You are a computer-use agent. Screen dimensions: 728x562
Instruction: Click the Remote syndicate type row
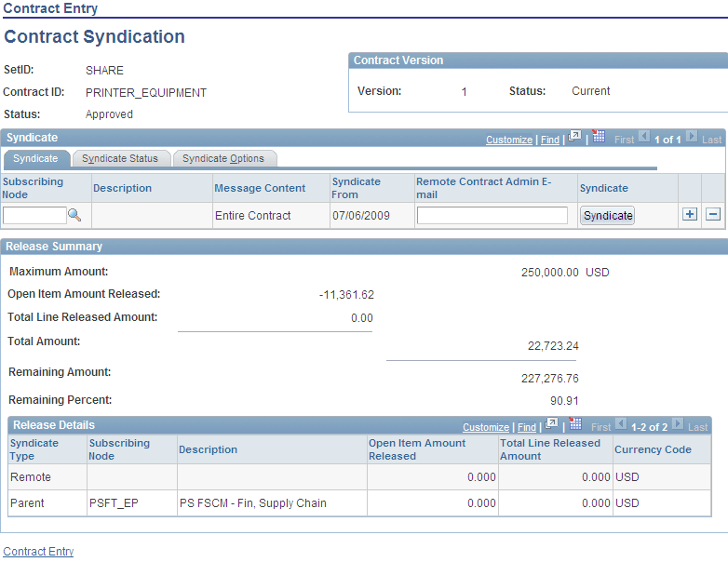pyautogui.click(x=359, y=477)
